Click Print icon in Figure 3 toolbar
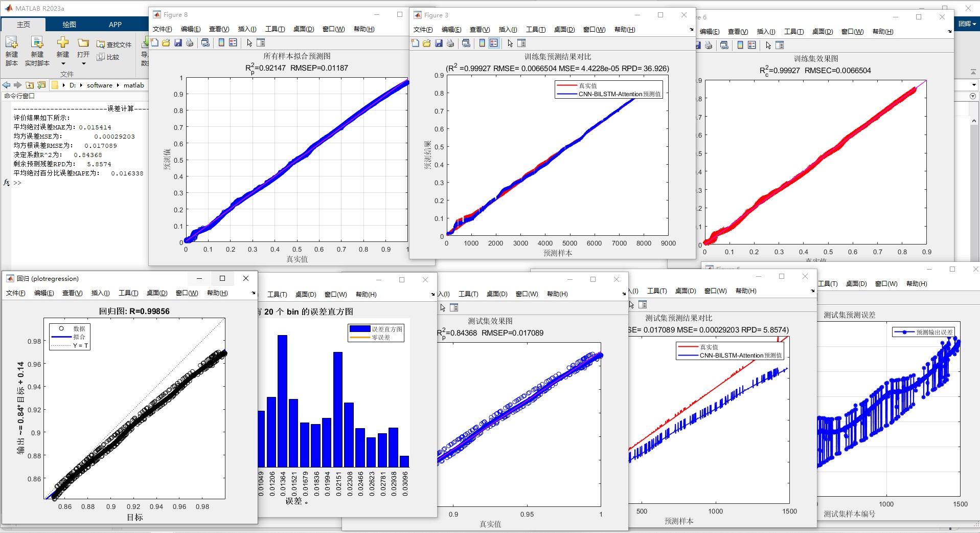 coord(450,43)
